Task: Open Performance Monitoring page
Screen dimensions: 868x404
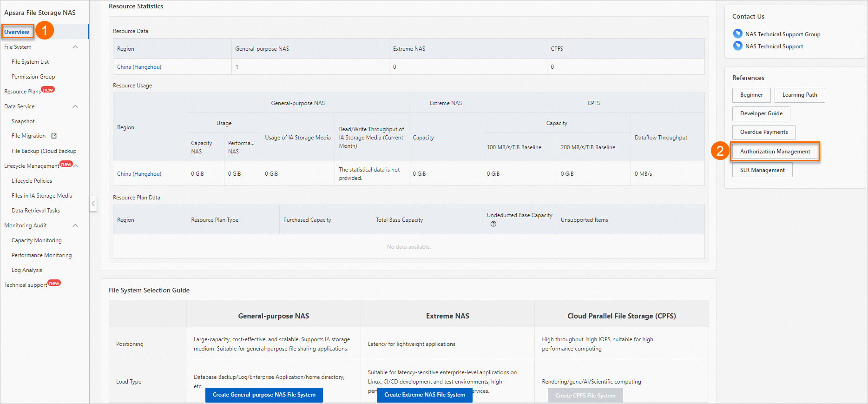Action: point(42,255)
